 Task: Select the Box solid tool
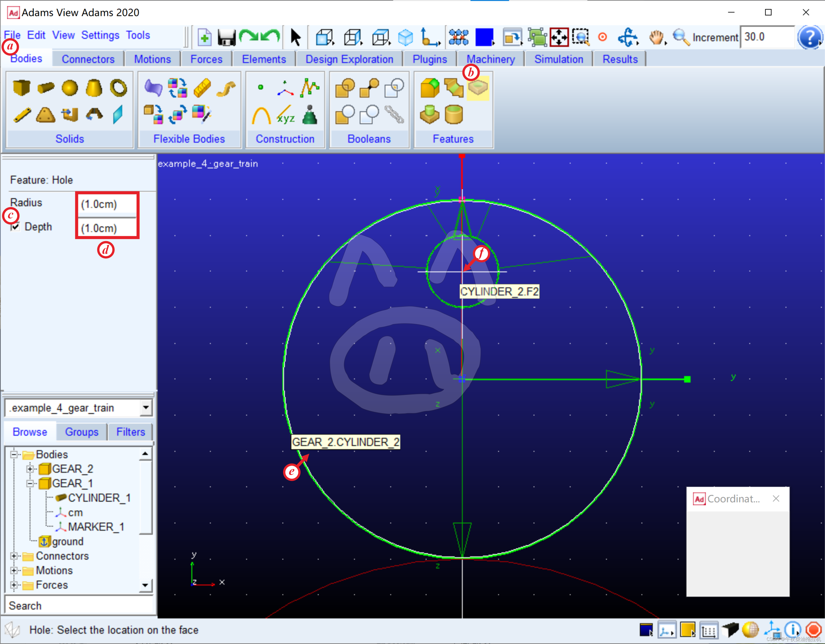(x=21, y=88)
